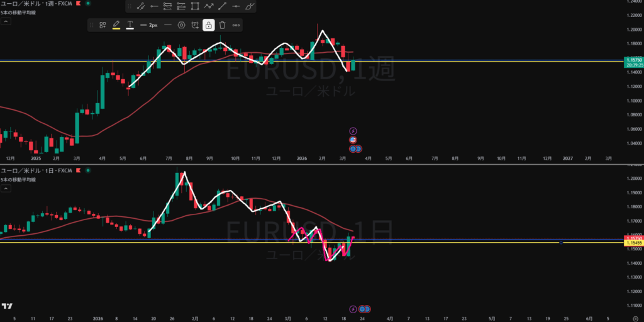Open the line style dropdown
This screenshot has height=322, width=644.
167,25
